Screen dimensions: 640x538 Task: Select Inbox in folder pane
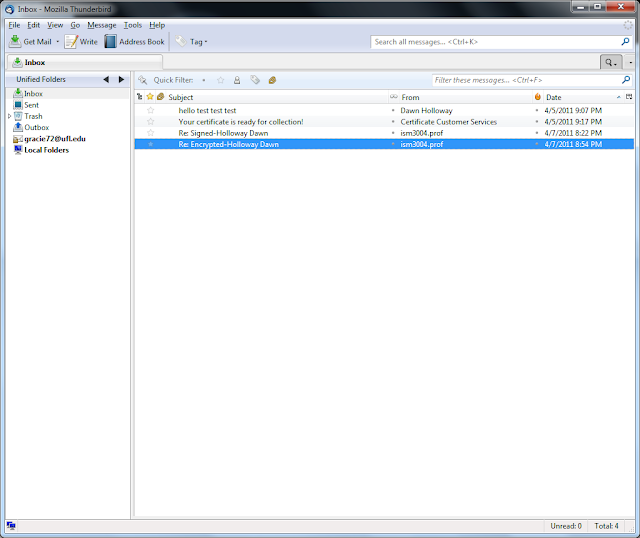pyautogui.click(x=33, y=93)
